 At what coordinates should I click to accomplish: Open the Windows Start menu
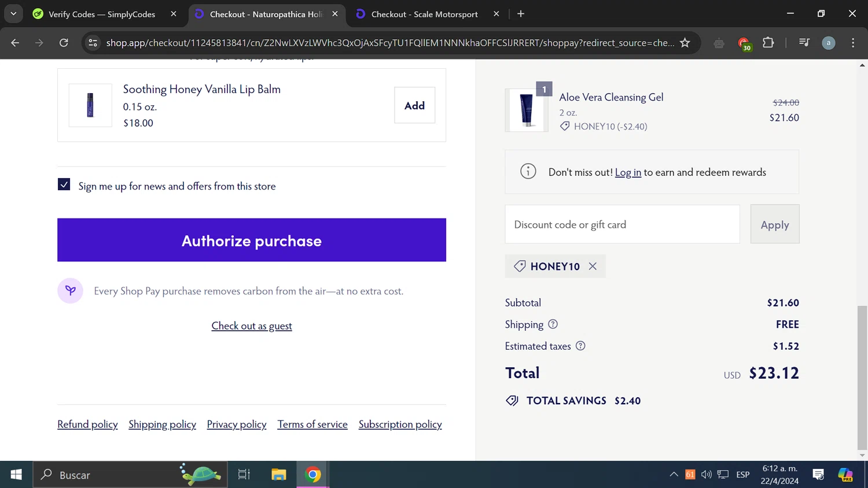[16, 475]
